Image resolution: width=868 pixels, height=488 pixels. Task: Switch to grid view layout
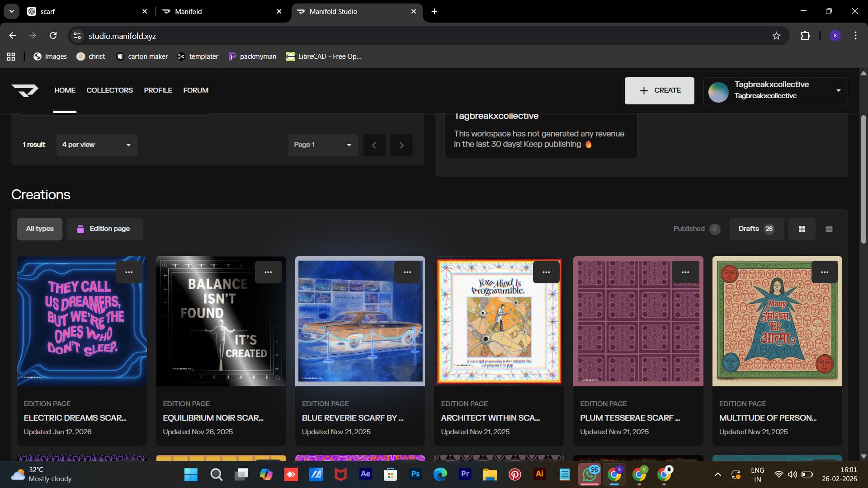pos(802,229)
